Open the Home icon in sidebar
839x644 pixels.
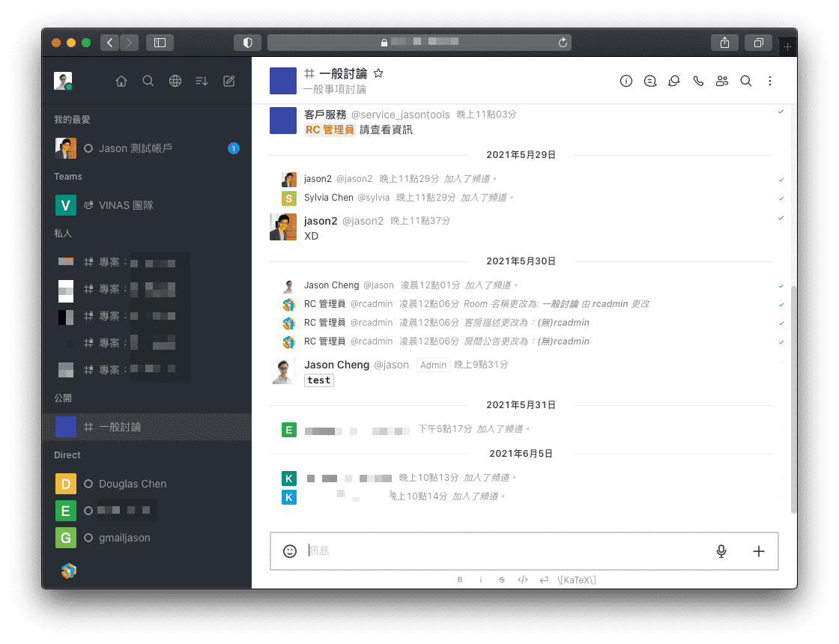[121, 81]
